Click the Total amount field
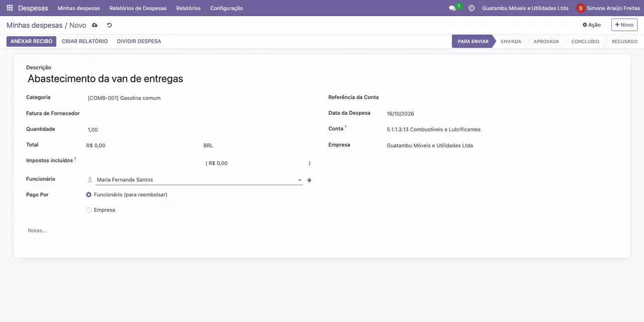 tap(143, 145)
